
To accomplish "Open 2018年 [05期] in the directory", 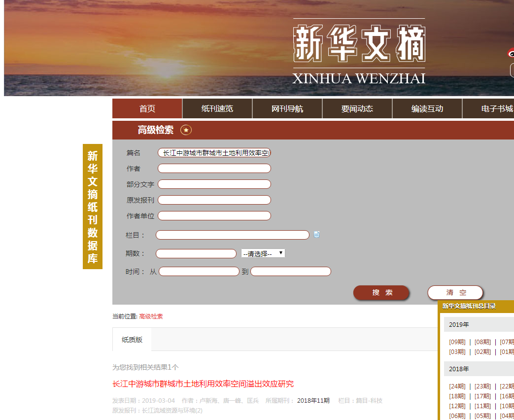I will (482, 416).
